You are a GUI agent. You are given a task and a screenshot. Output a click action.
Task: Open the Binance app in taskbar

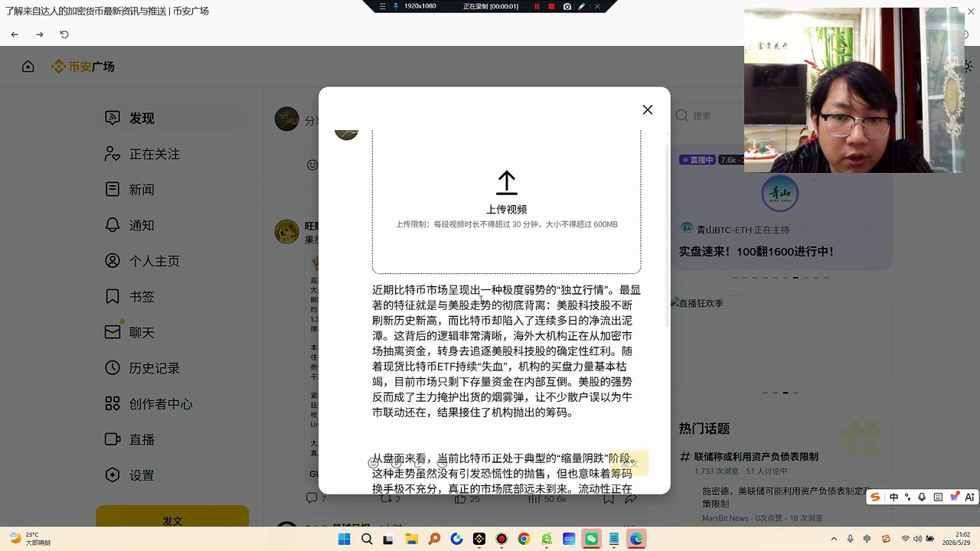tap(479, 539)
